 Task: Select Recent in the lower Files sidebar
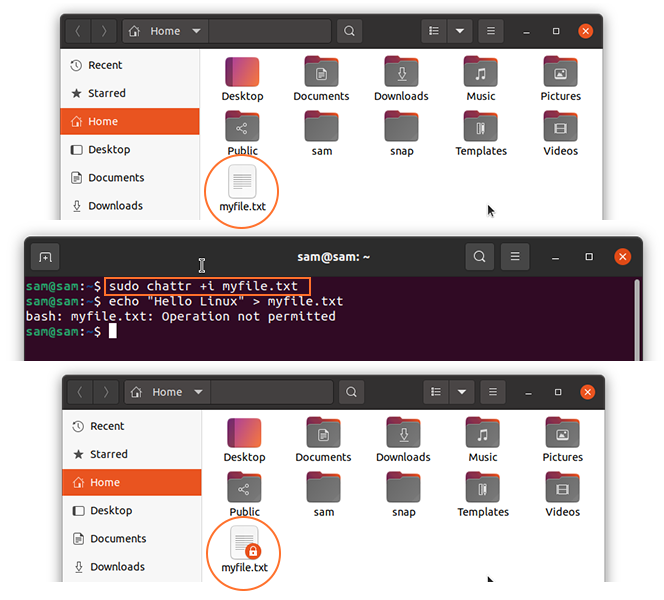point(107,426)
